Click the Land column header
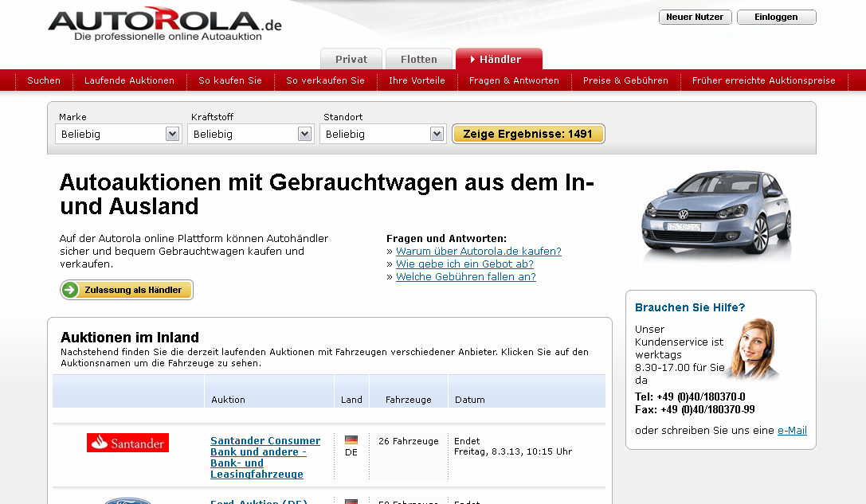The image size is (866, 504). 351,400
